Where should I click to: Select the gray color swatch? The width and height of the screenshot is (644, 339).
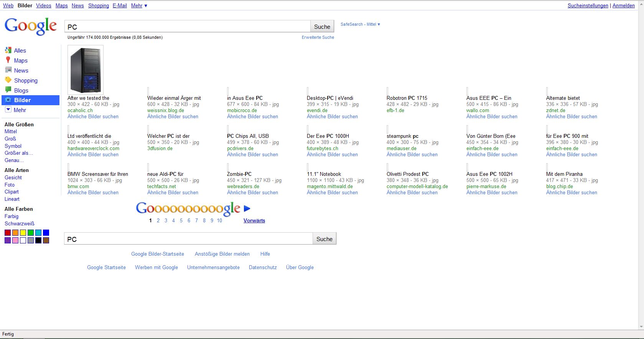pos(31,240)
